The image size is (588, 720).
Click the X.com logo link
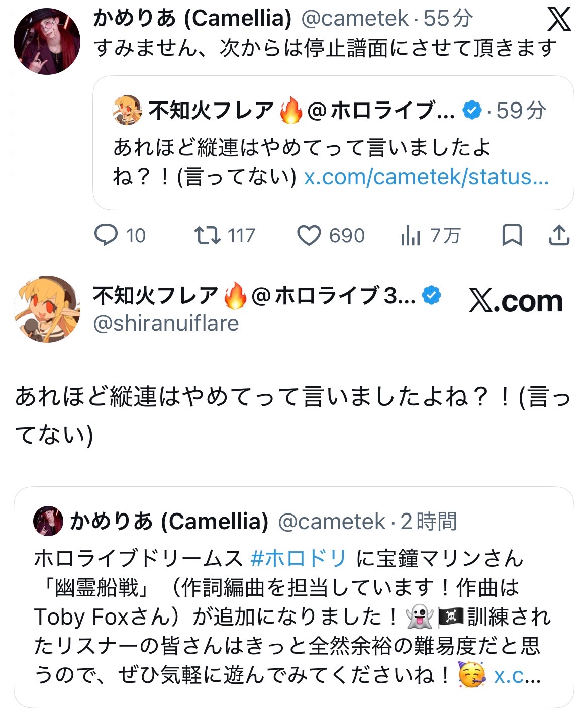(x=516, y=301)
